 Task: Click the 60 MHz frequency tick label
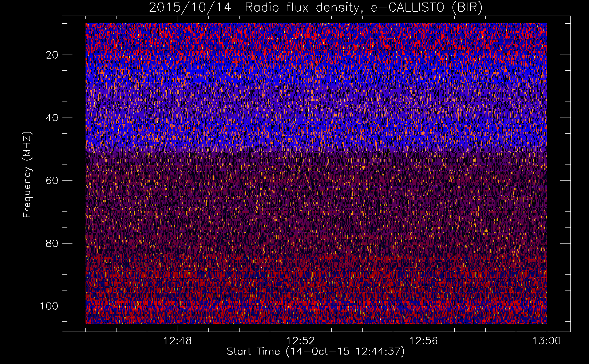tap(52, 181)
